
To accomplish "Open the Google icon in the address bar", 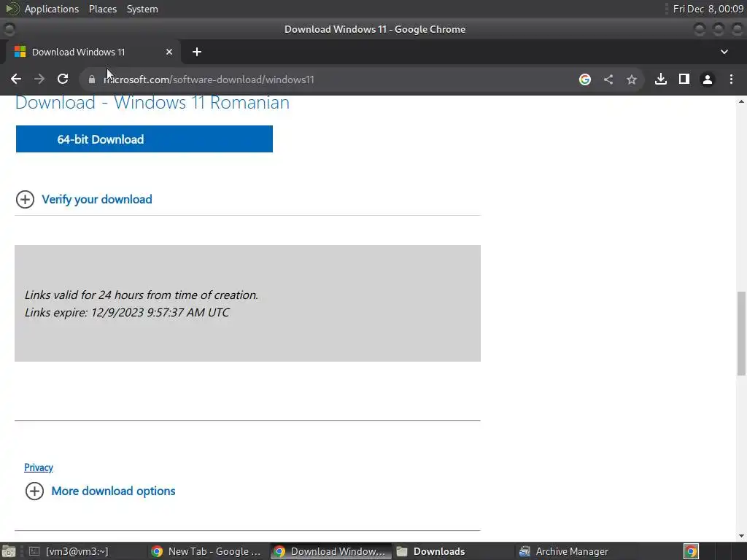I will click(x=585, y=79).
